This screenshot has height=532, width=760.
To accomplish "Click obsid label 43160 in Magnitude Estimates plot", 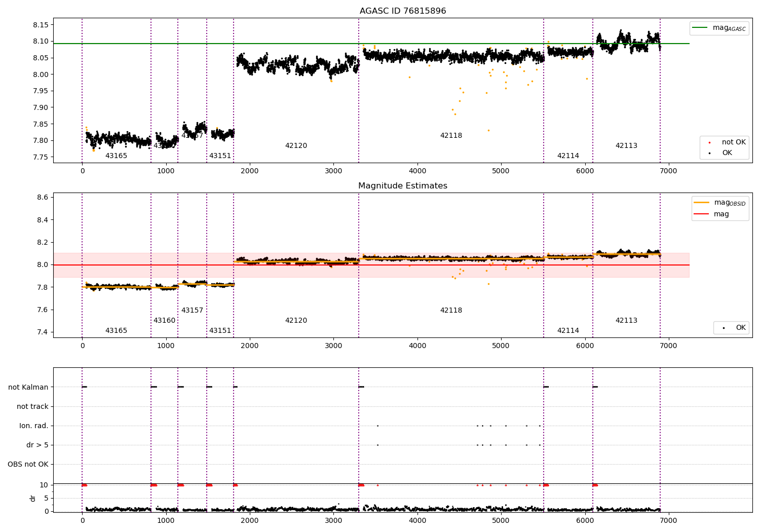I will click(x=164, y=321).
